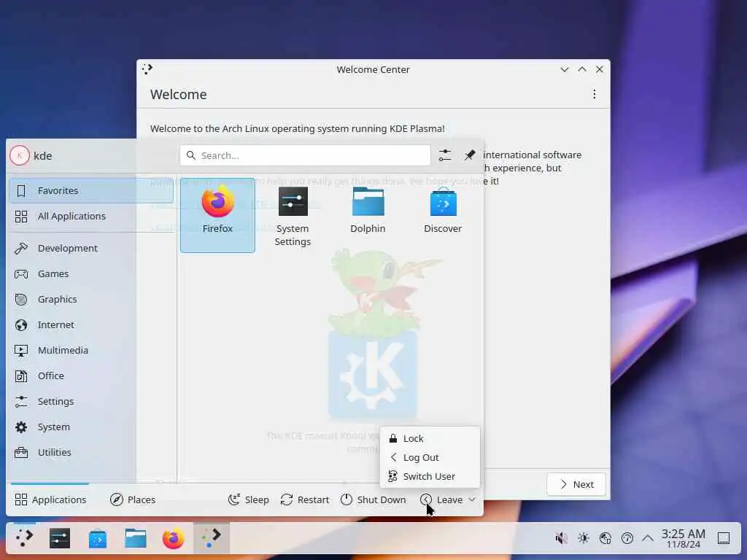
Task: Select All Applications category
Action: point(91,216)
